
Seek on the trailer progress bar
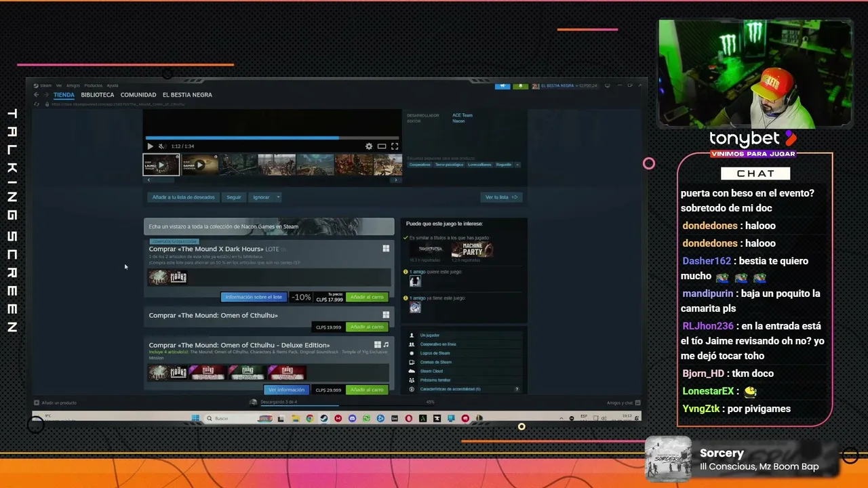point(273,138)
